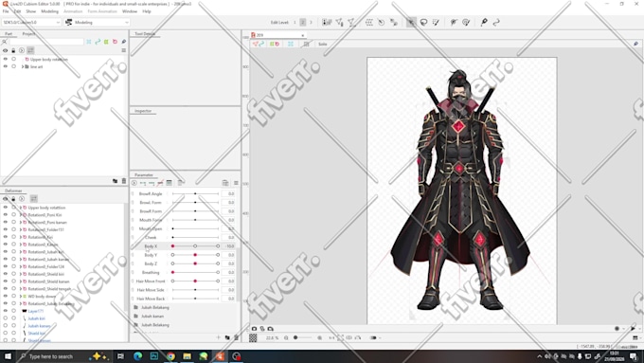The image size is (644, 363).
Task: Expand the line art folder
Action: pos(23,66)
